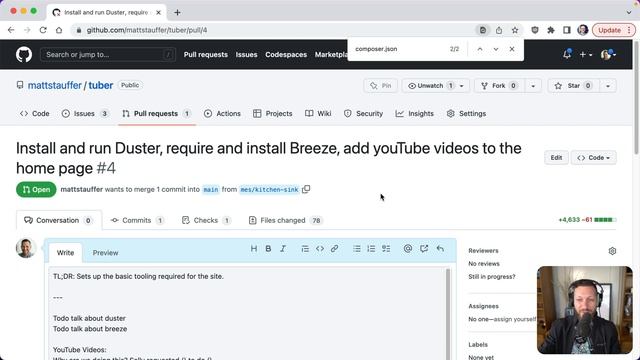Insert a heading in the comment editor
640x360 pixels.
pos(254,249)
